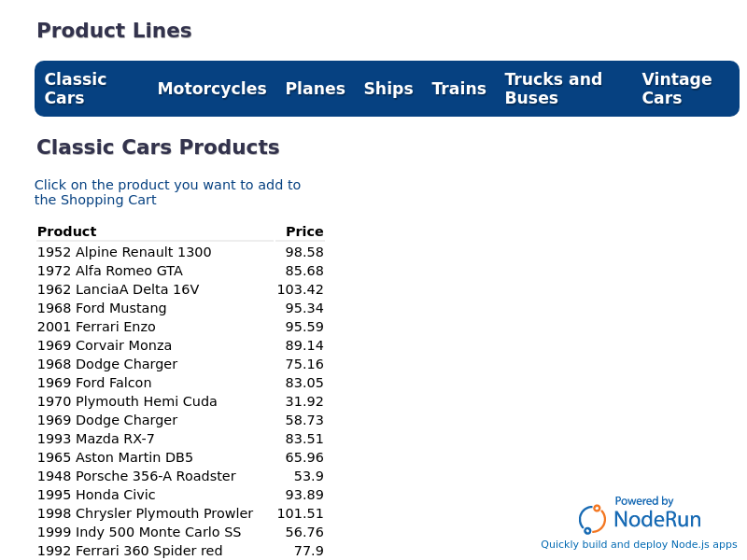Switch to the Motorcycles product line
747x560 pixels.
click(212, 89)
